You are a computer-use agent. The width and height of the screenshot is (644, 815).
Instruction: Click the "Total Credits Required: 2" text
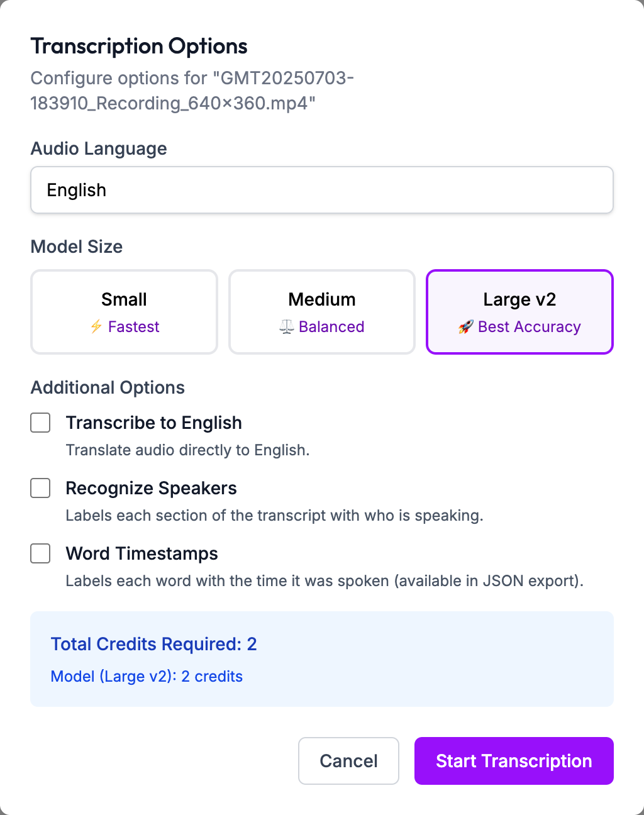pyautogui.click(x=154, y=644)
